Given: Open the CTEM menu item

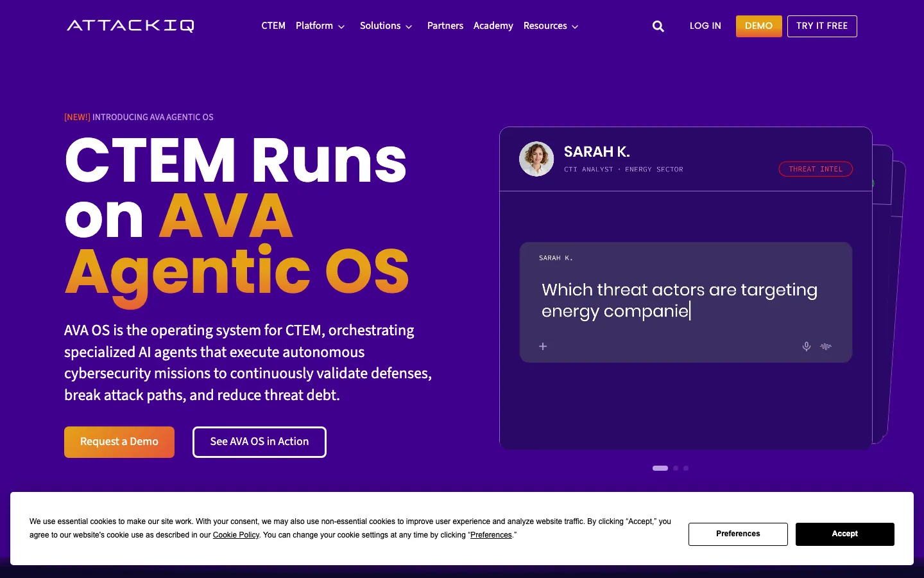Looking at the screenshot, I should pos(273,26).
